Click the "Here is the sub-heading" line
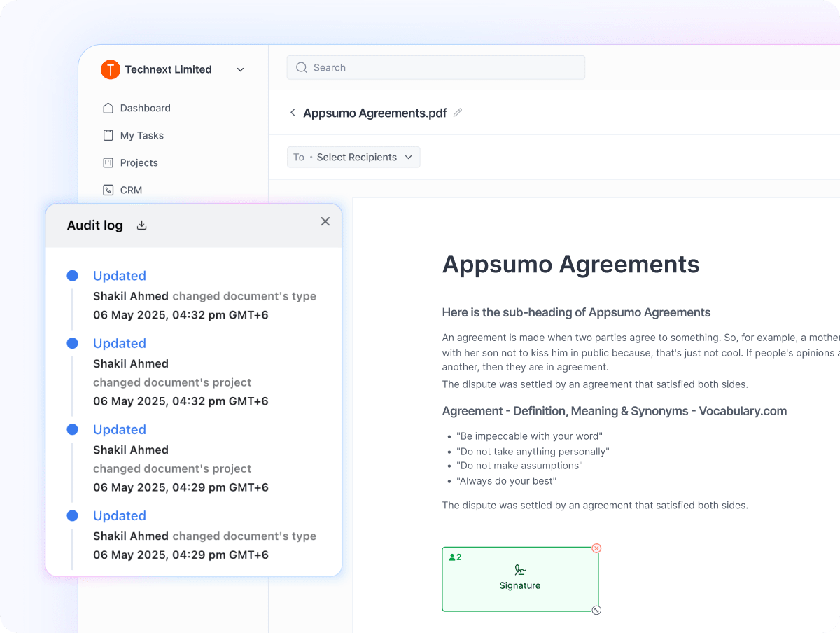The width and height of the screenshot is (840, 633). tap(576, 312)
